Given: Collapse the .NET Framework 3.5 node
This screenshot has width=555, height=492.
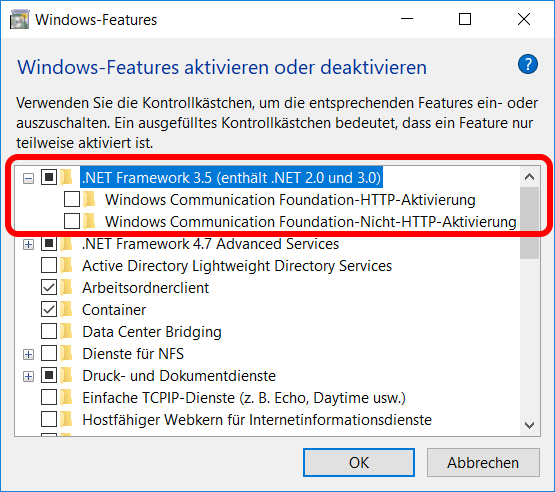Looking at the screenshot, I should 28,178.
